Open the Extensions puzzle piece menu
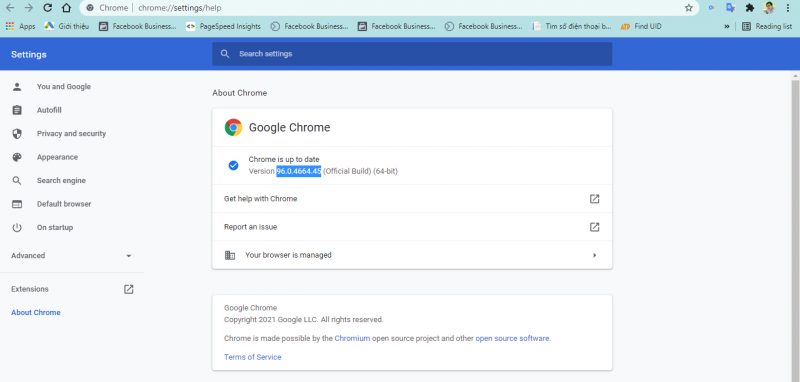 [x=749, y=8]
